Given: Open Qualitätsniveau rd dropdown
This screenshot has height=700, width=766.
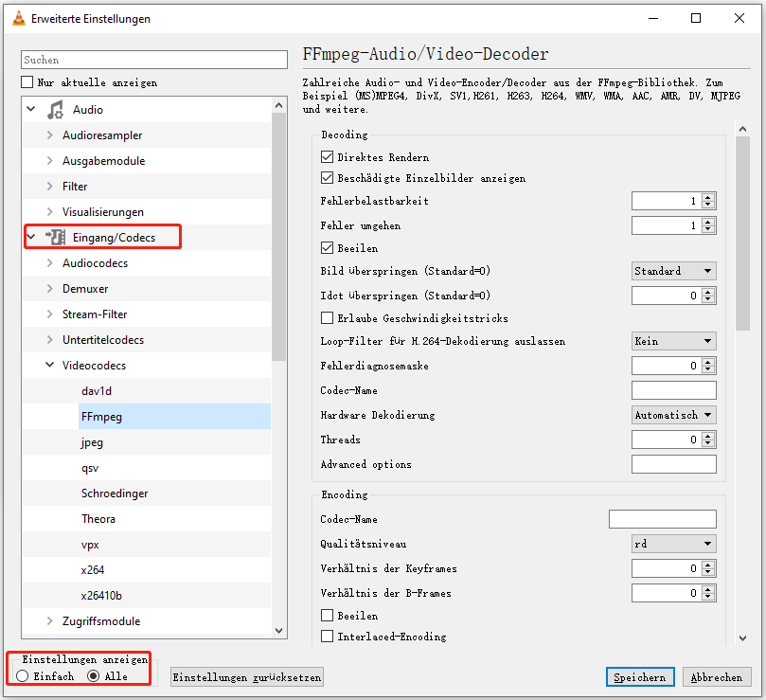Looking at the screenshot, I should point(673,544).
